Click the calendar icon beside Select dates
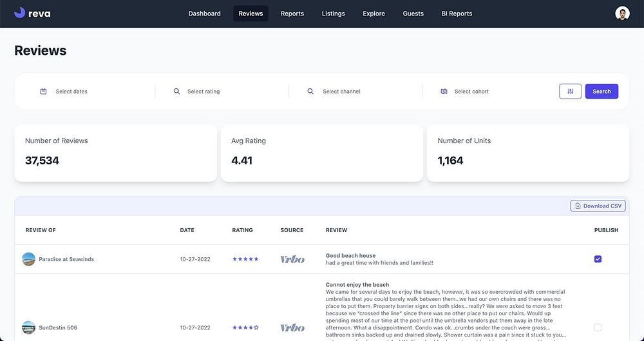The height and width of the screenshot is (341, 644). click(x=43, y=92)
